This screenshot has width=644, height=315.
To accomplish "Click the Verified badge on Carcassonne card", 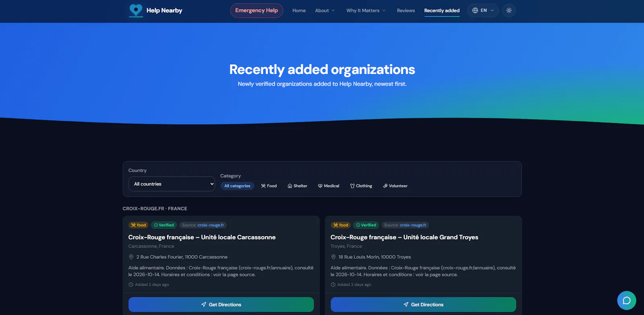I will tap(164, 225).
